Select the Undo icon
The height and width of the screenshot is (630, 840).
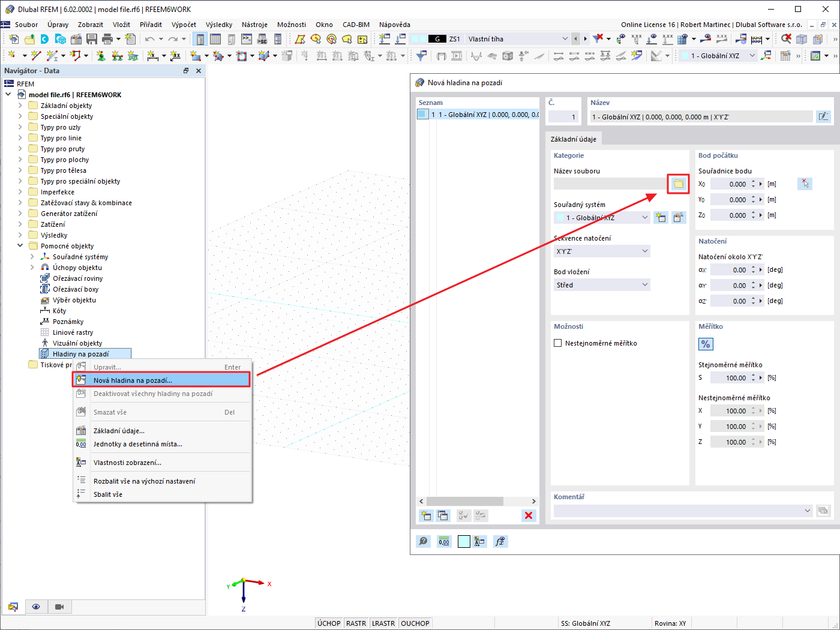click(x=150, y=38)
